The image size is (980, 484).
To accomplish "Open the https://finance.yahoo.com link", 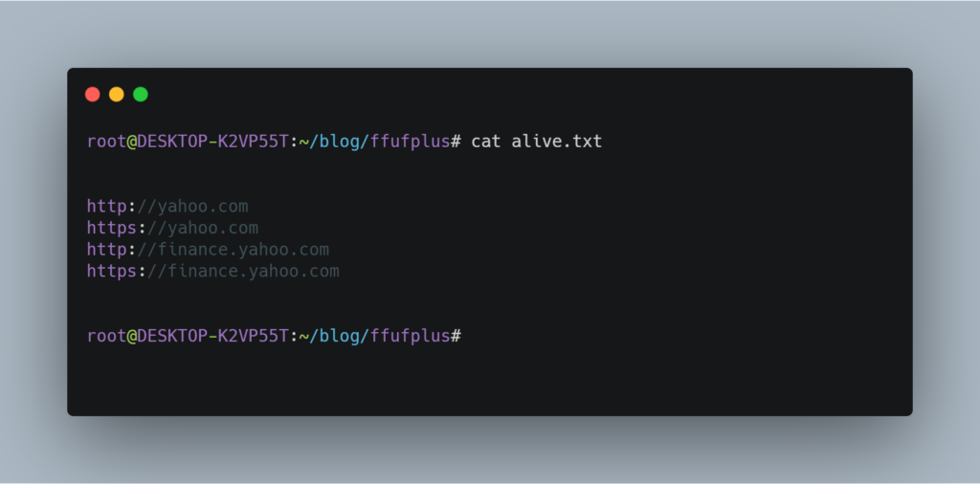I will pos(213,271).
